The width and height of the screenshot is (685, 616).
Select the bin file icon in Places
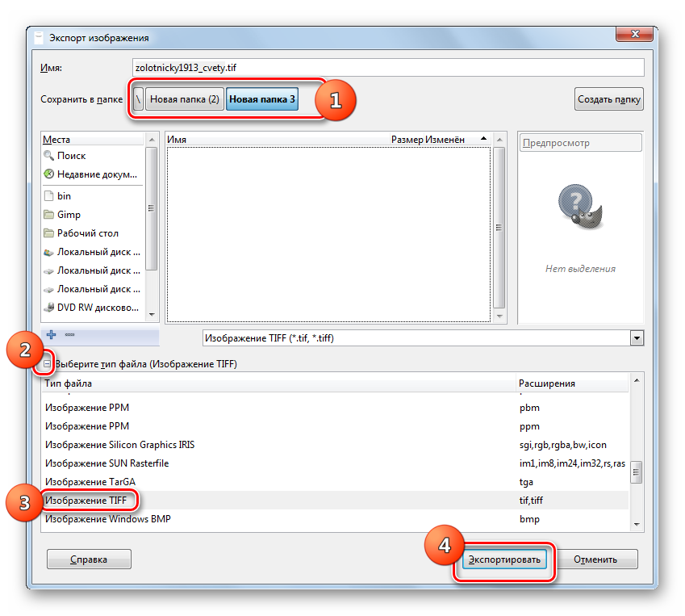click(49, 196)
